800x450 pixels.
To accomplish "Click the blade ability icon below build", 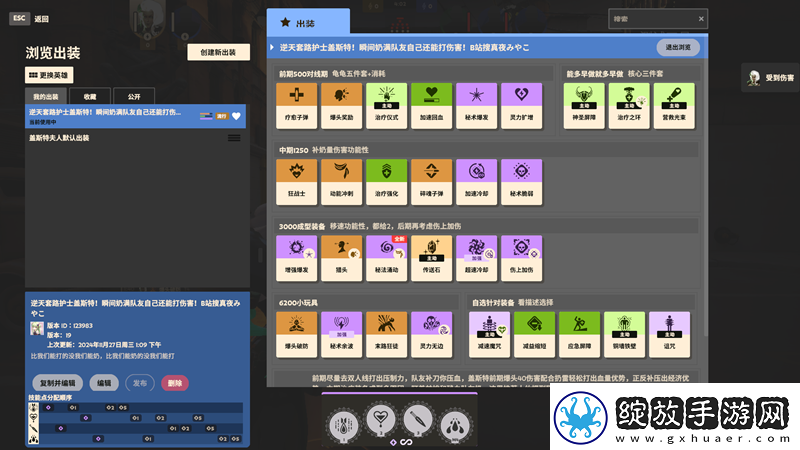I will (x=418, y=419).
